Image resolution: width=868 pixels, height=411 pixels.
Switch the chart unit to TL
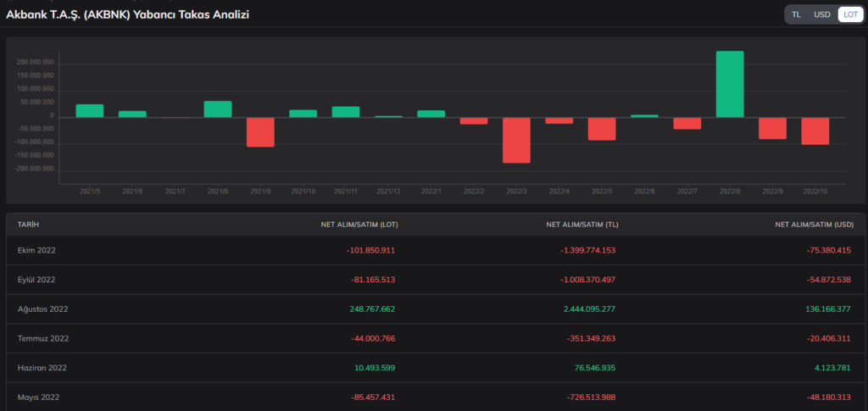click(x=796, y=14)
